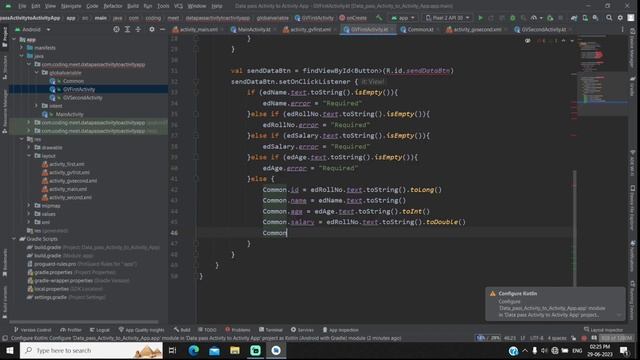Open Search Everywhere magnifier icon in toolbar
Image resolution: width=640 pixels, height=360 pixels.
tap(609, 18)
